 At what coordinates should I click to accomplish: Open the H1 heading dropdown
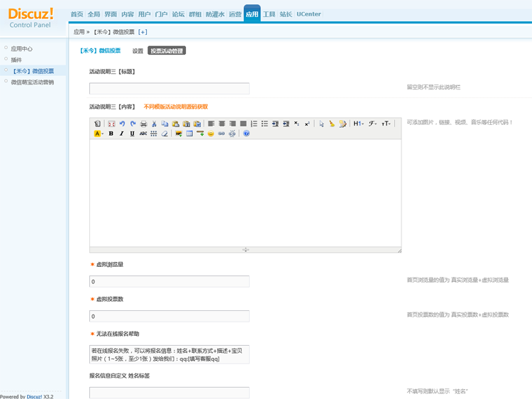point(359,124)
